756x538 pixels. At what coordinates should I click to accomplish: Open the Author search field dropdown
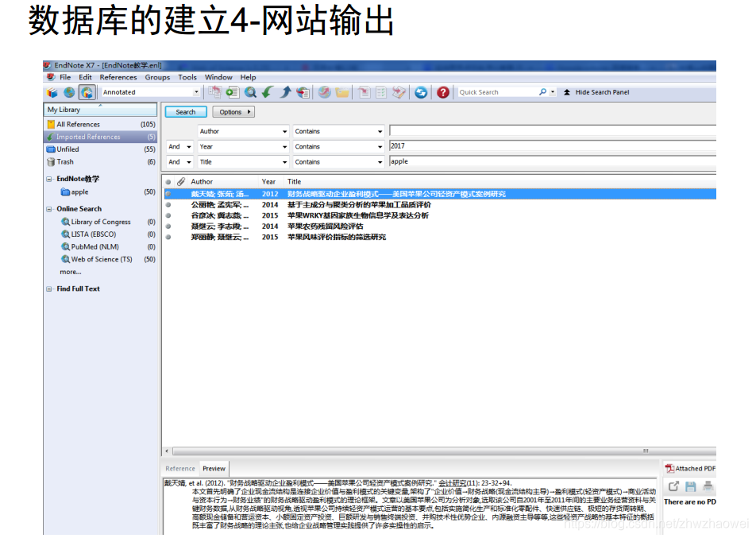click(284, 131)
